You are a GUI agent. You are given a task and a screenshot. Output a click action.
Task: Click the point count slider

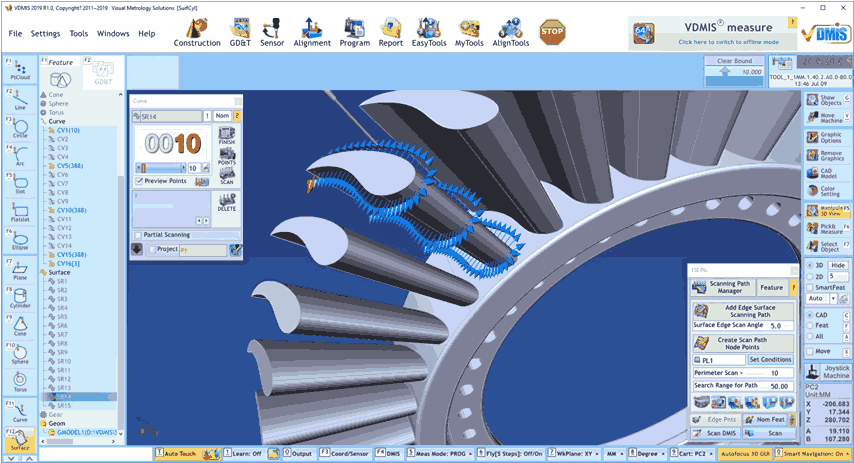(161, 168)
